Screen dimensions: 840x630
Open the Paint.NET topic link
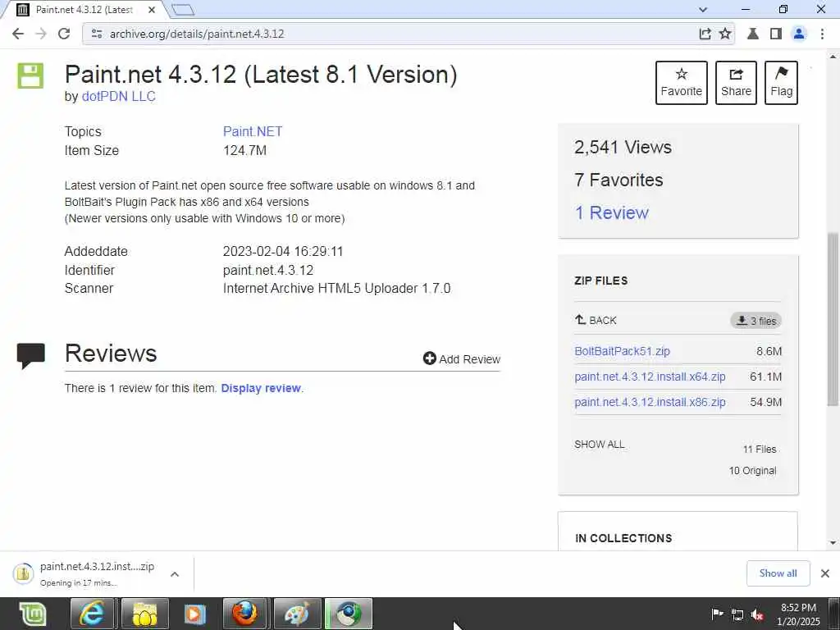(x=253, y=132)
